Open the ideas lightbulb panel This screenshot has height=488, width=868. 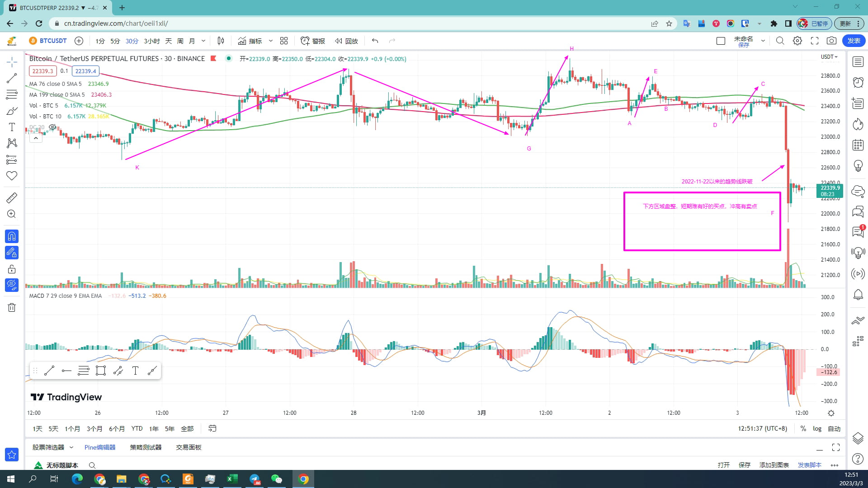[858, 166]
